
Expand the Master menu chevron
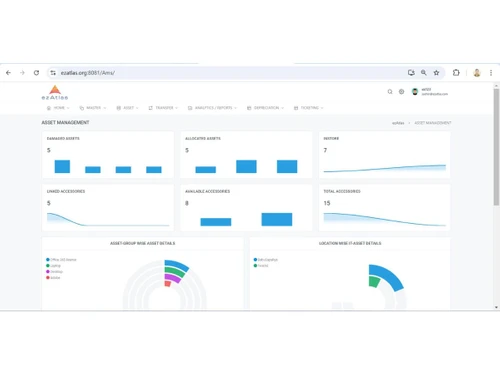105,108
